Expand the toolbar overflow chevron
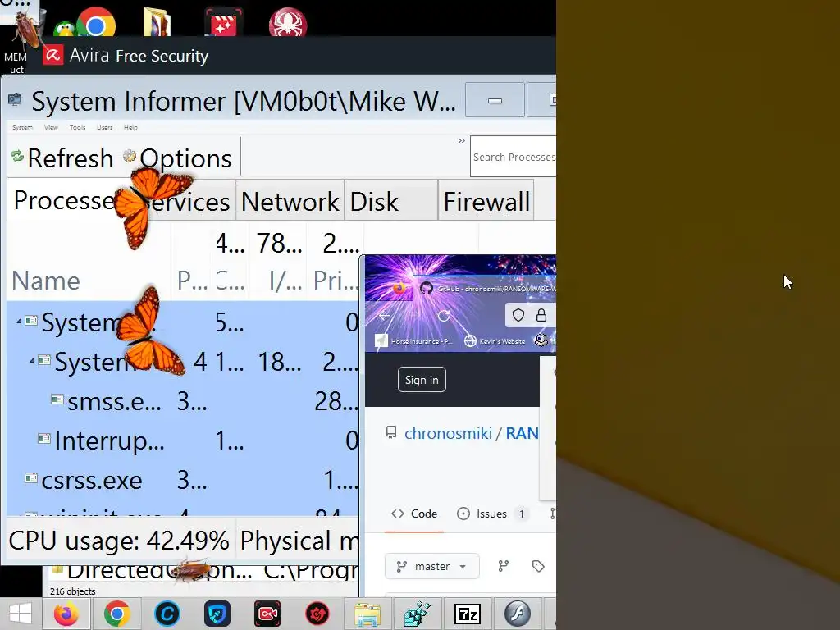The height and width of the screenshot is (630, 840). (461, 141)
